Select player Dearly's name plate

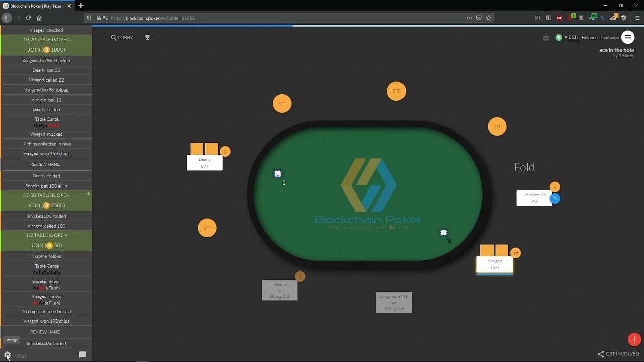tap(205, 163)
